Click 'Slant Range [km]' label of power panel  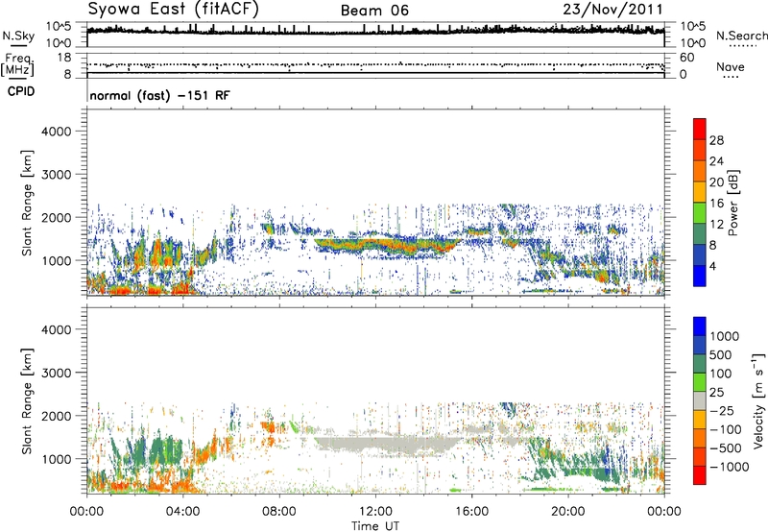(27, 203)
